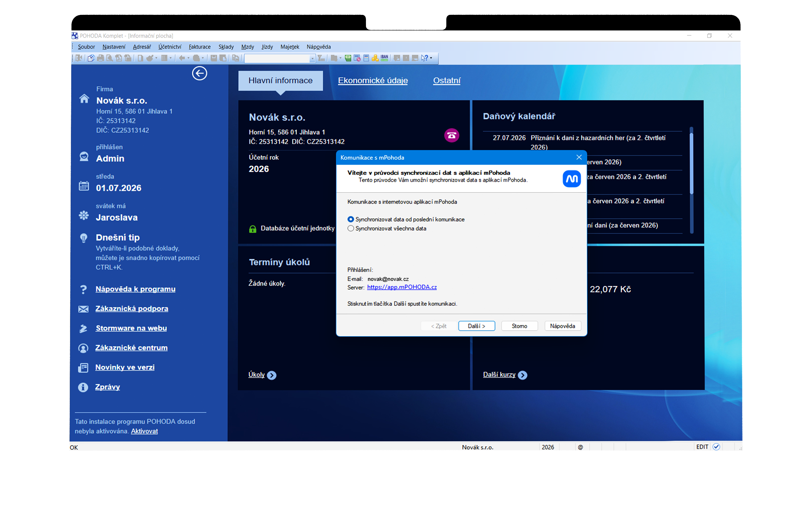The height and width of the screenshot is (514, 812).
Task: Click the green banknote toolbar icon
Action: pos(348,58)
